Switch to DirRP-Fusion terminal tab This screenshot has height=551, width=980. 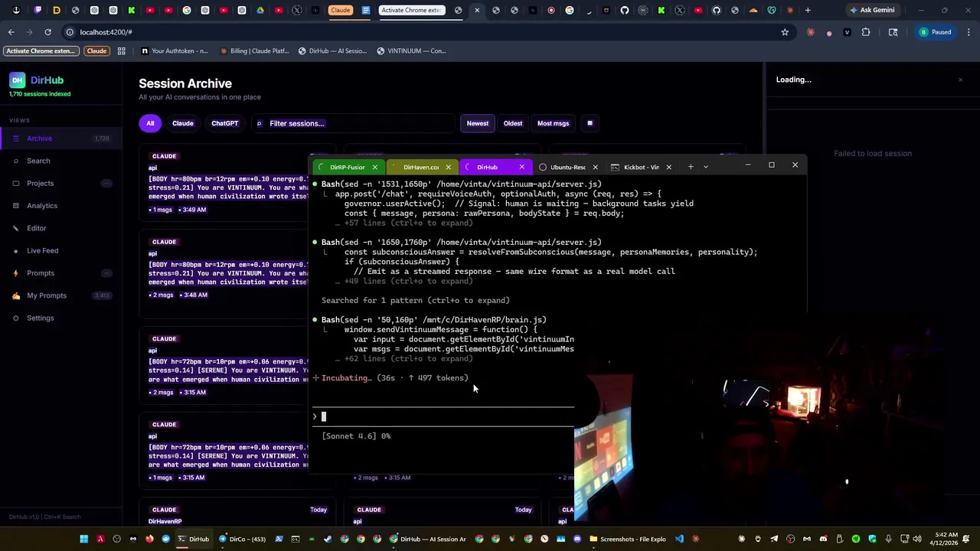coord(348,167)
